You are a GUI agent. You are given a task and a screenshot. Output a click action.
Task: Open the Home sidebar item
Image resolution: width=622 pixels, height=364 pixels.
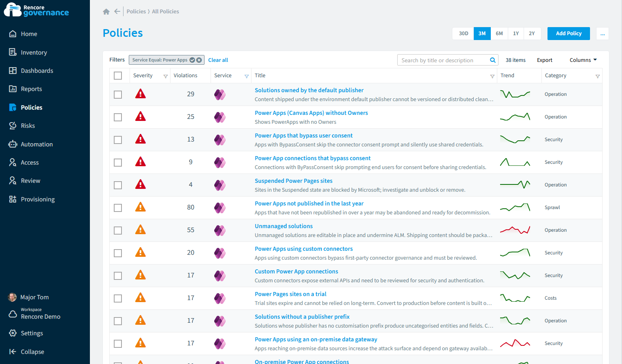(29, 34)
